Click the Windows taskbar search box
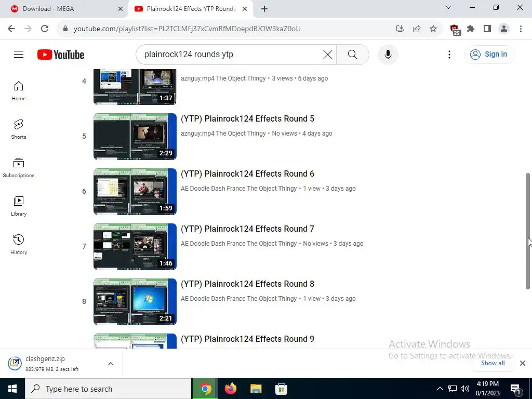 108,389
